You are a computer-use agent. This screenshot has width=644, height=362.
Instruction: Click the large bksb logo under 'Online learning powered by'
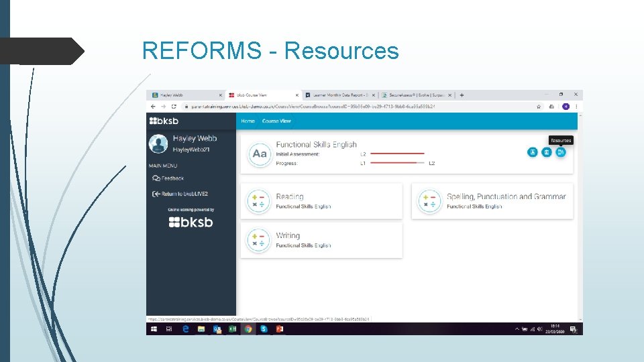(x=191, y=222)
